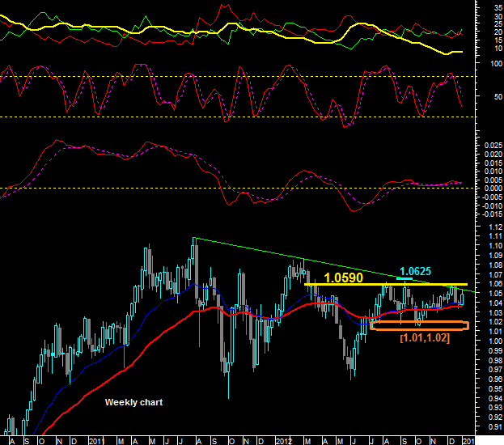Click the "100" stochastic scale value
The width and height of the screenshot is (504, 445).
497,64
